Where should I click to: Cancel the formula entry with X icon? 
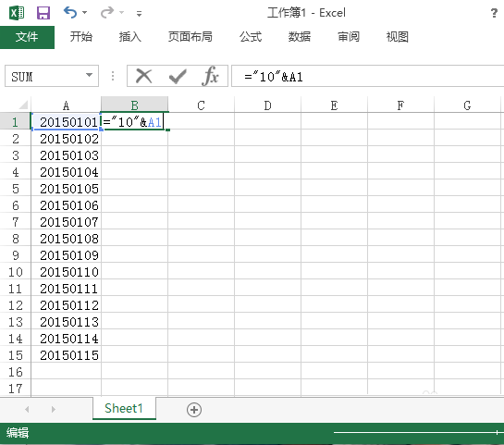coord(143,76)
